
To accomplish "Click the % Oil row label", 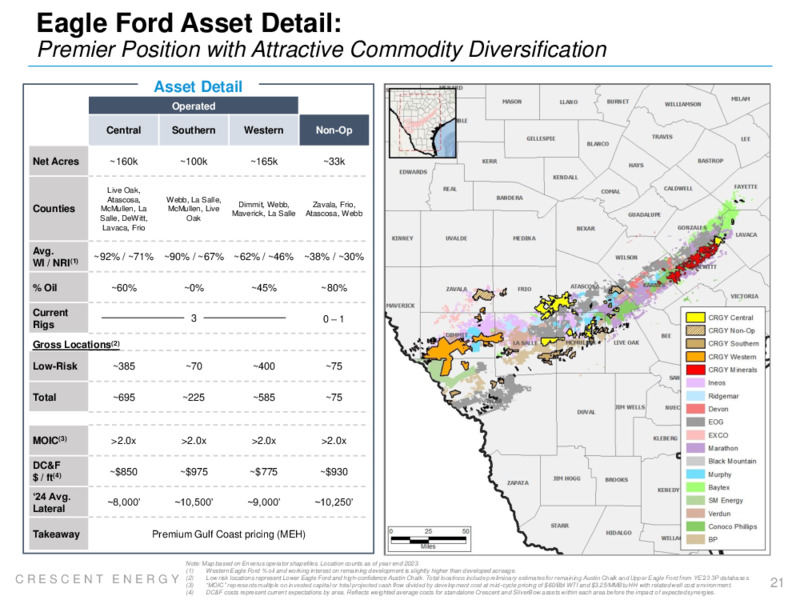I will [58, 288].
